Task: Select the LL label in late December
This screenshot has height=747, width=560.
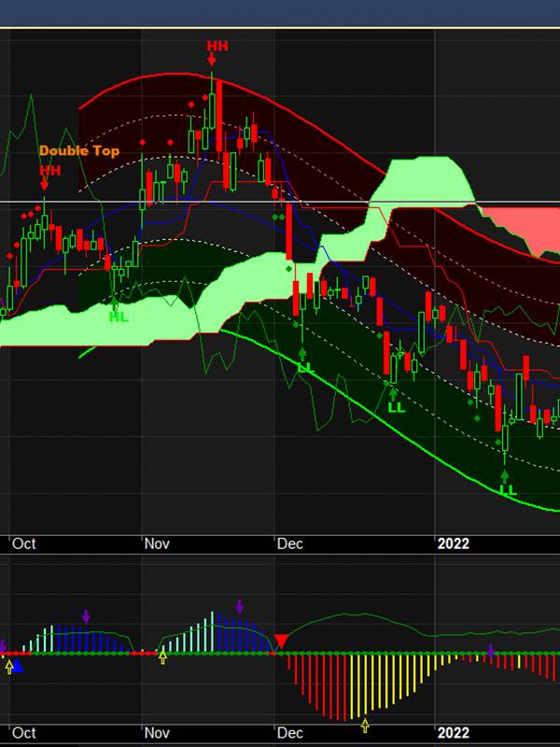Action: pyautogui.click(x=396, y=407)
